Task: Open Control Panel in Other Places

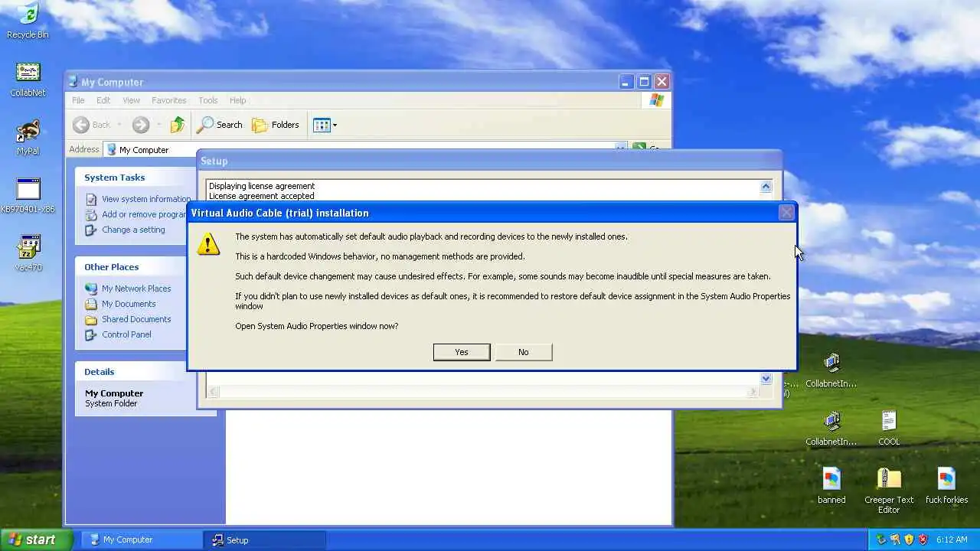Action: click(x=126, y=334)
